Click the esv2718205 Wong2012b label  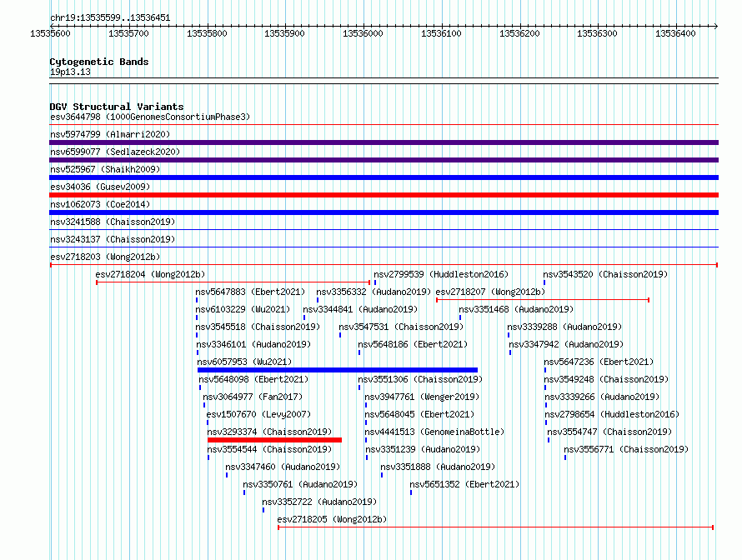tap(332, 519)
